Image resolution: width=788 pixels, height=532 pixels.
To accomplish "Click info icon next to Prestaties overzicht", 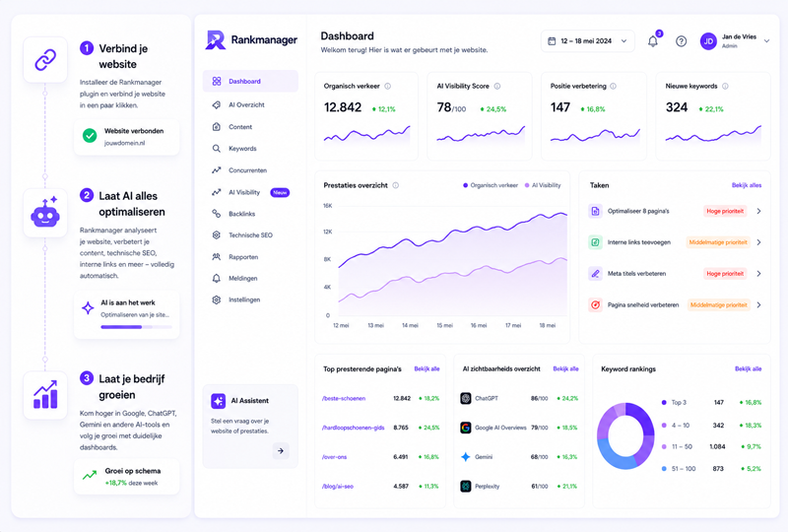I will 396,185.
